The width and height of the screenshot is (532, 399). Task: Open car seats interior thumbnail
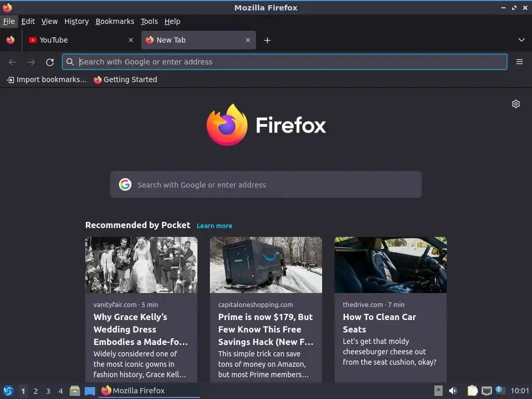pyautogui.click(x=391, y=265)
